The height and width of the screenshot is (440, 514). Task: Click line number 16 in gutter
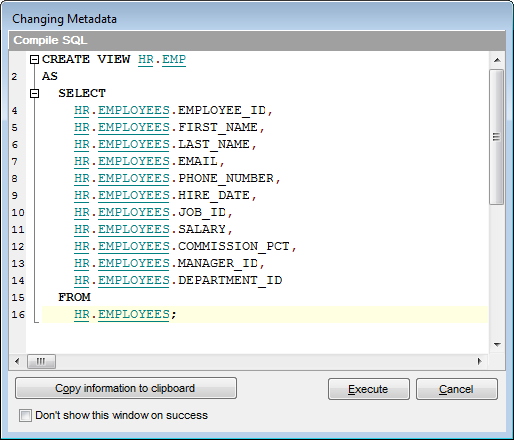coord(18,315)
